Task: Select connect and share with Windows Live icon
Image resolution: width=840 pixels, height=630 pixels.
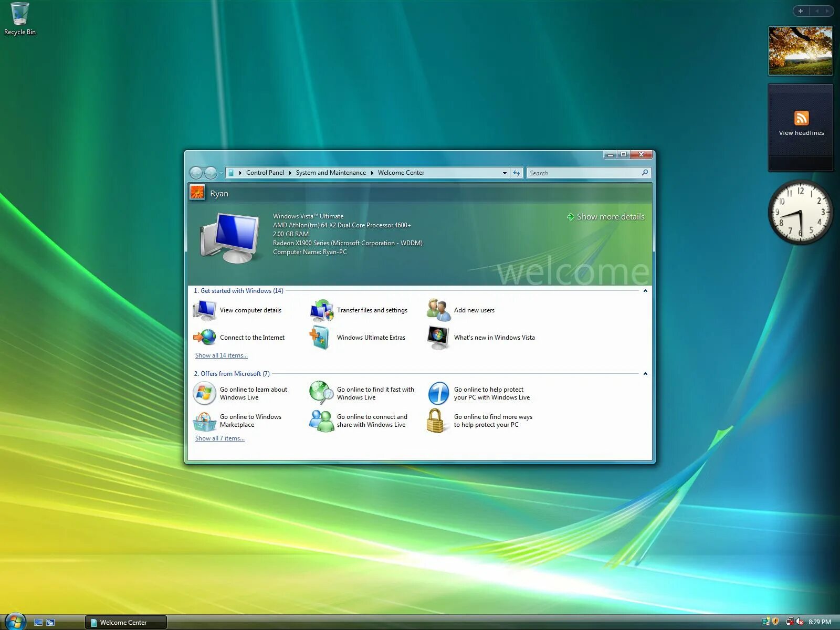Action: [321, 421]
